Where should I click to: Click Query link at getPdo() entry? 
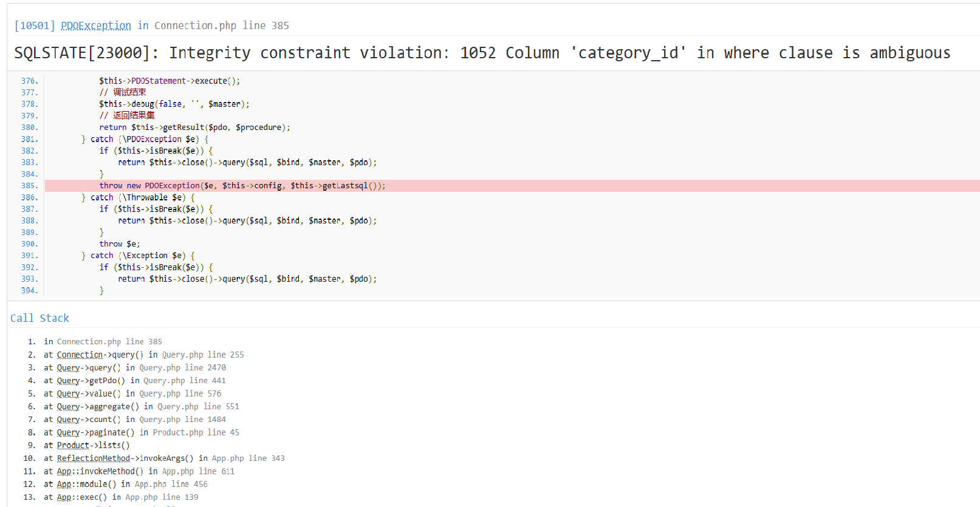(x=68, y=381)
